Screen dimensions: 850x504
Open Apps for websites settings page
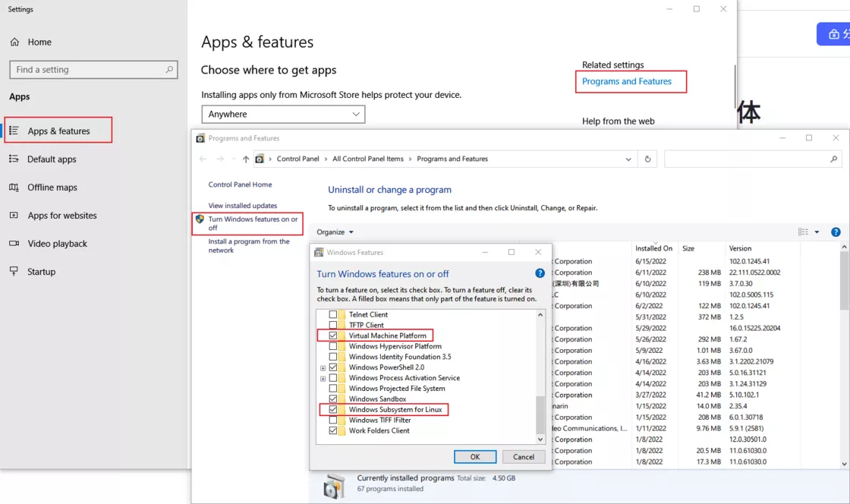[x=62, y=215]
